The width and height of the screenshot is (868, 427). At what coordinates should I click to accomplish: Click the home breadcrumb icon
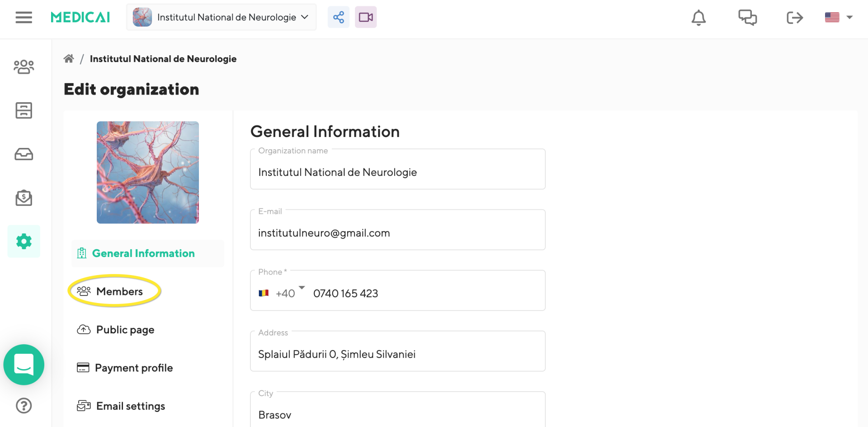[69, 59]
